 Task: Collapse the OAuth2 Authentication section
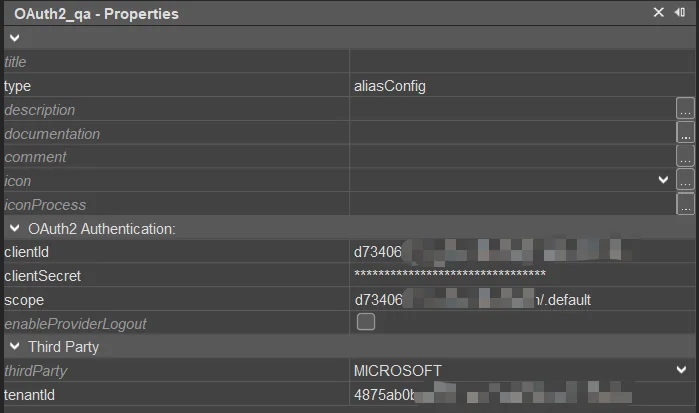tap(15, 228)
